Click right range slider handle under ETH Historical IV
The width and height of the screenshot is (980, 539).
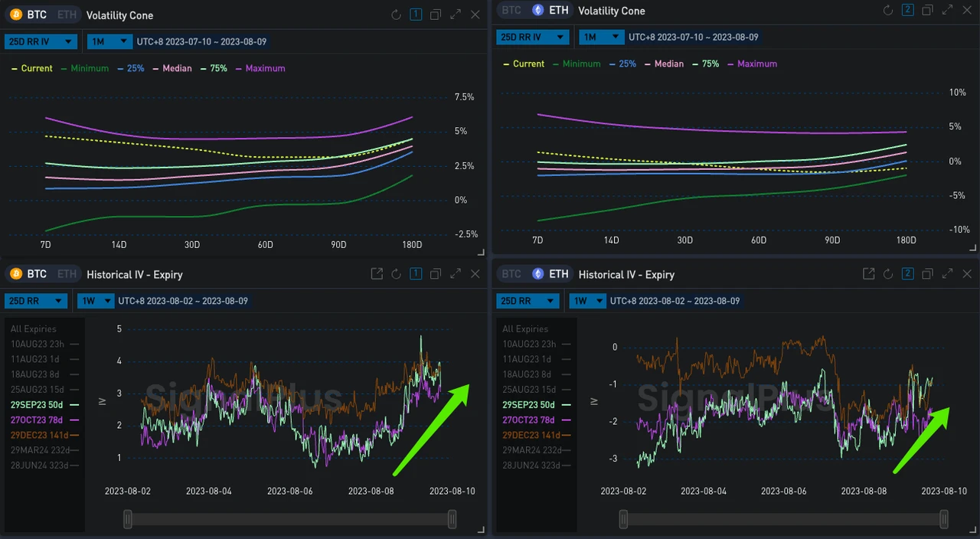pyautogui.click(x=943, y=520)
